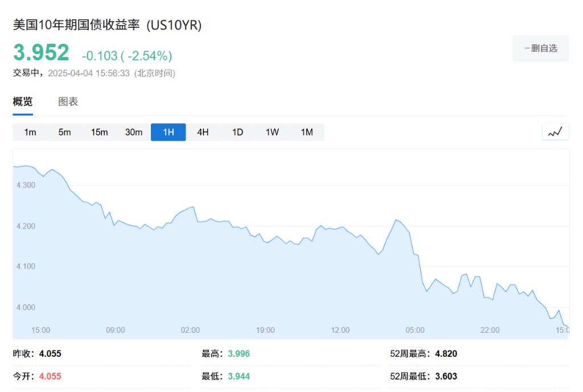Click the line chart type icon

click(x=555, y=132)
